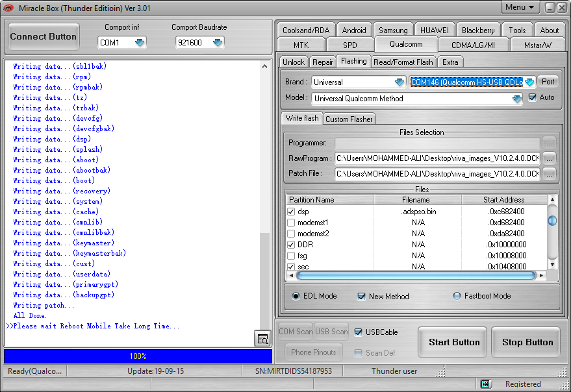Screen dimensions: 571x392
Task: Browse for the Patch File
Action: [x=549, y=174]
